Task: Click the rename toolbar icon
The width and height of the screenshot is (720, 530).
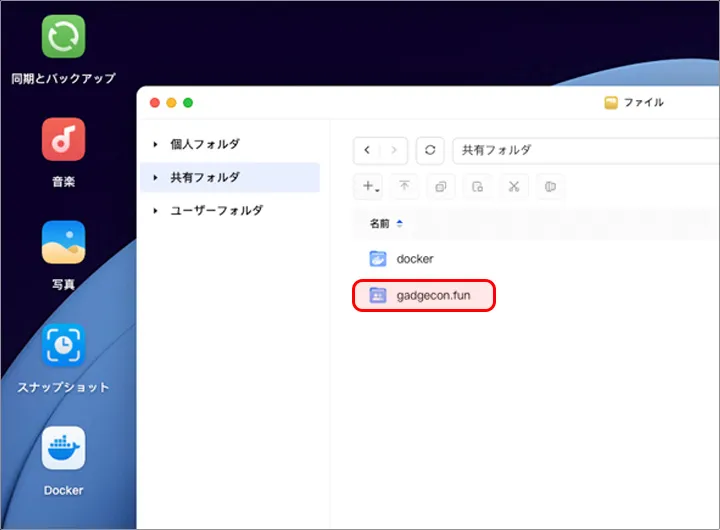Action: pyautogui.click(x=550, y=186)
